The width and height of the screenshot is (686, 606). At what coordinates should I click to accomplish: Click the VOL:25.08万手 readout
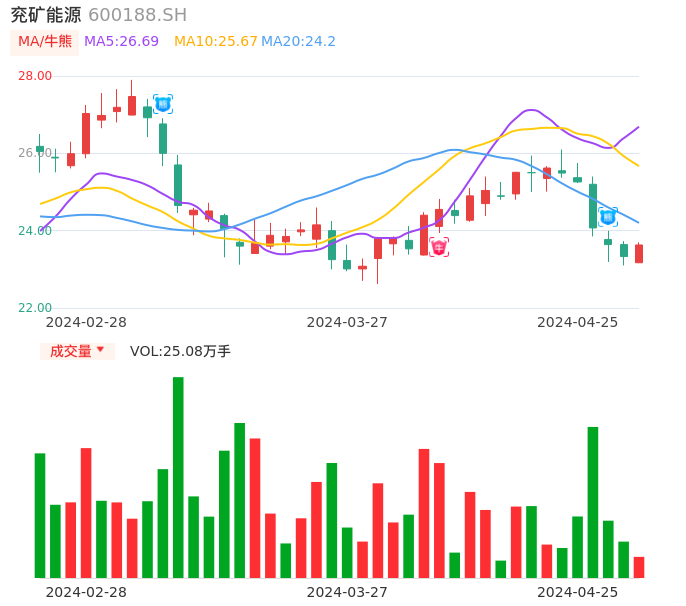[x=180, y=351]
